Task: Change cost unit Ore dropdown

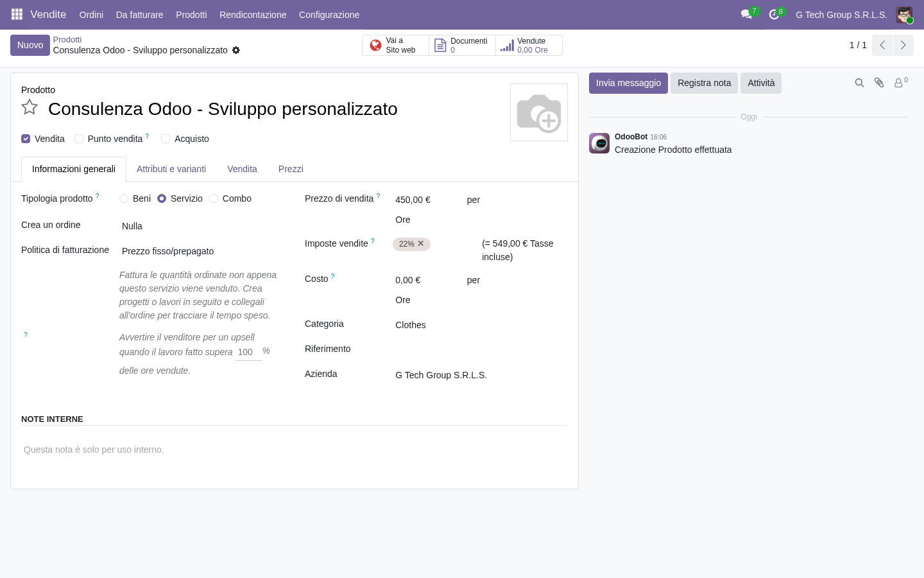Action: tap(426, 300)
